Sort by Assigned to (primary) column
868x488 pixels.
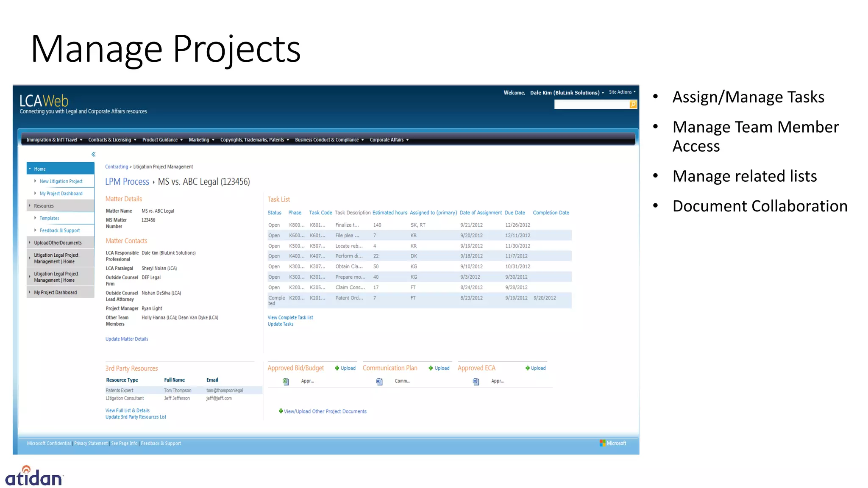[433, 213]
